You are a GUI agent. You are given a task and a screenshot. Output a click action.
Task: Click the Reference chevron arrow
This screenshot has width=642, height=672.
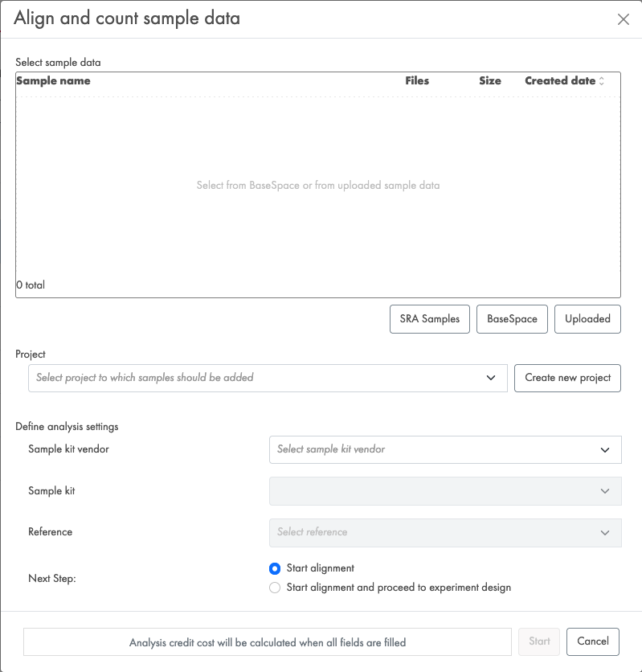605,533
